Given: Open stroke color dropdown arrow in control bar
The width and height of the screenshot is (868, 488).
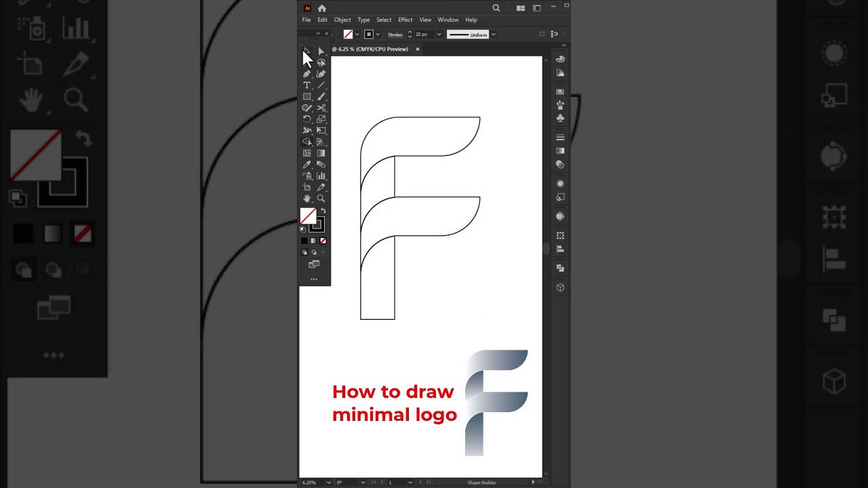Looking at the screenshot, I should pos(378,35).
